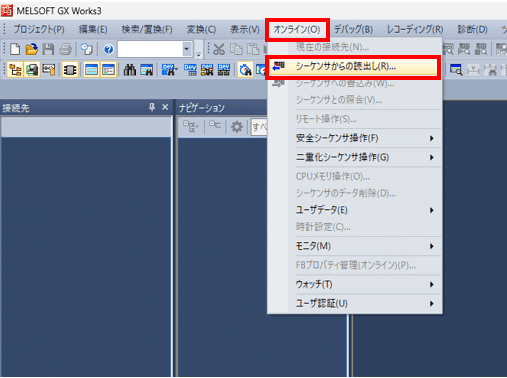
Task: Expand ユーザデータ(E) submenu
Action: coord(355,210)
